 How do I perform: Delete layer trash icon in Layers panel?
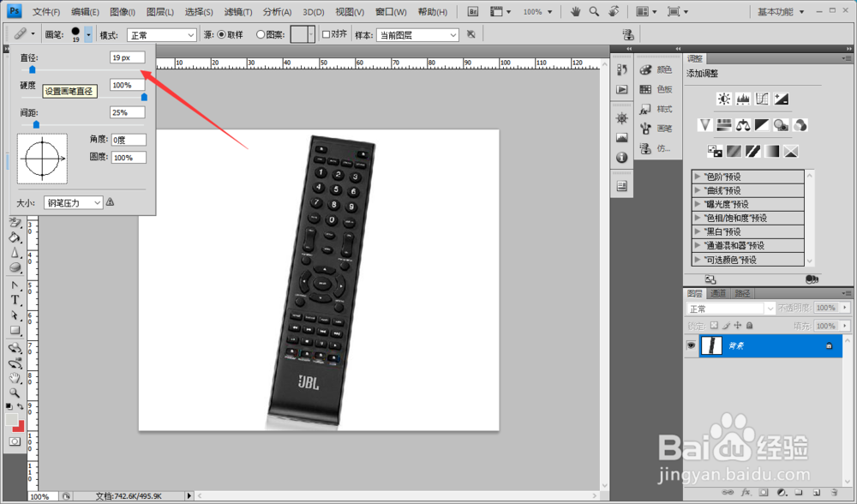(834, 492)
